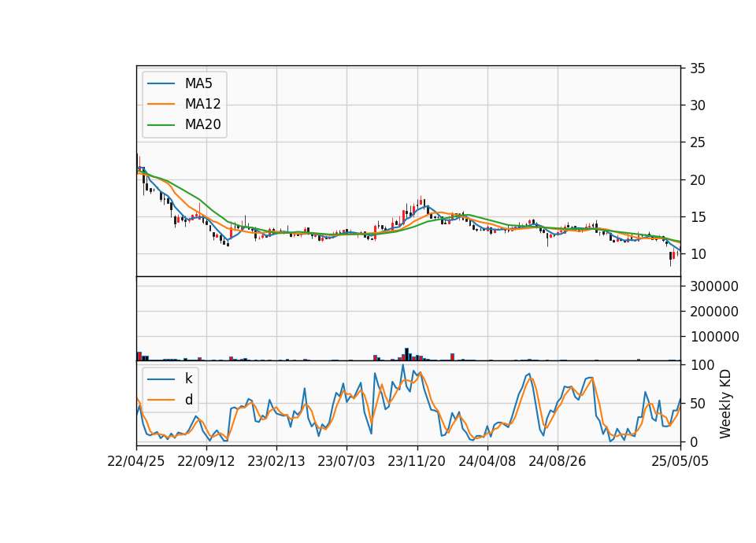Screen dimensions: 756x543
Task: Click the 24/04/08 date tick label
Action: click(x=487, y=461)
